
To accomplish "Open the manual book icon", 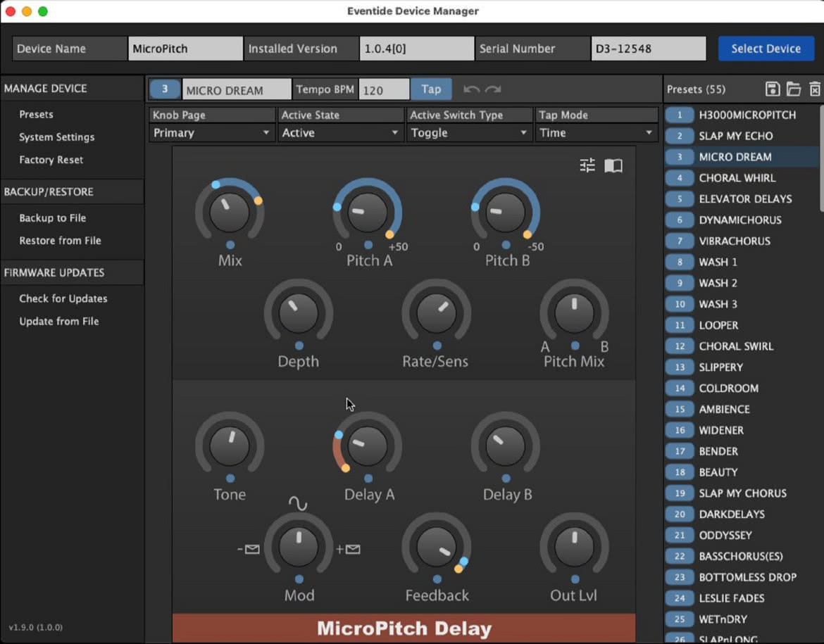I will pos(613,165).
